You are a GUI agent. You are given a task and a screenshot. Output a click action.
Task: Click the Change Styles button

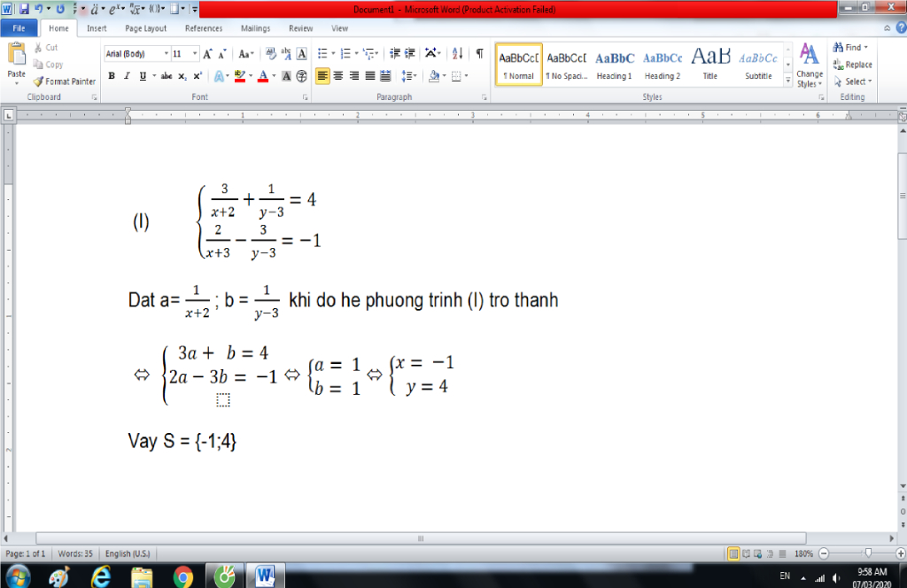[x=810, y=66]
